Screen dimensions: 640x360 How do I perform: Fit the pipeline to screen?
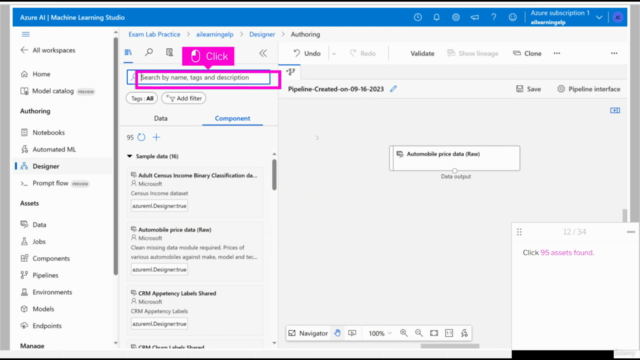point(434,333)
